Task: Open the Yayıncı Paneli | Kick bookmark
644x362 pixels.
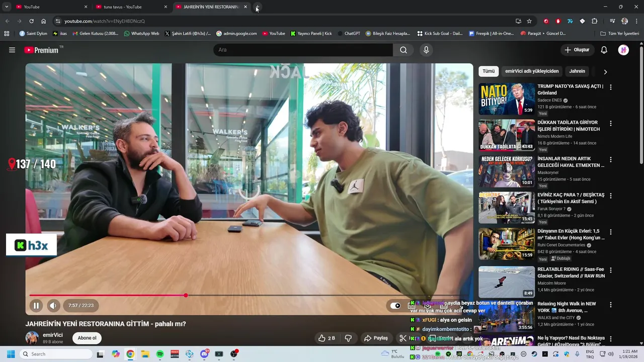Action: [x=311, y=34]
